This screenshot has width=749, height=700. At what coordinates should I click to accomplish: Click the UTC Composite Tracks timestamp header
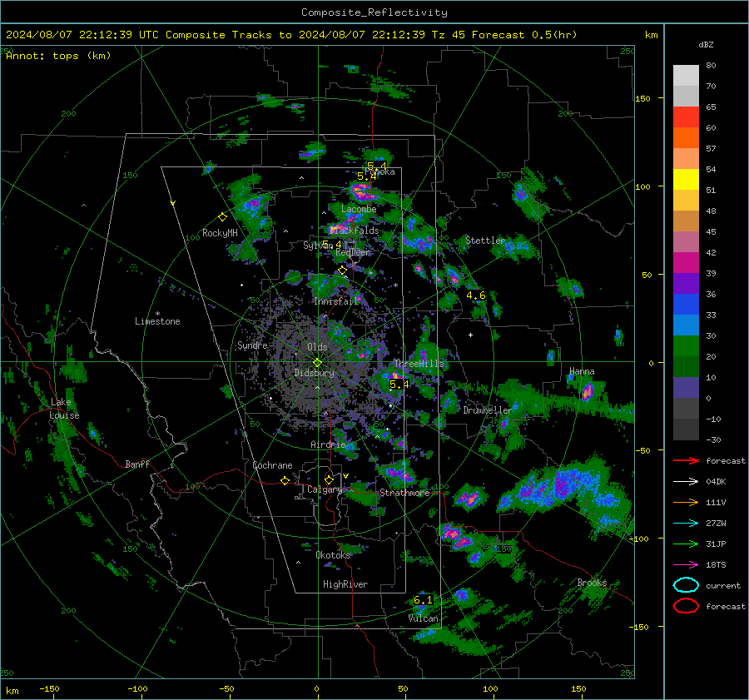[291, 35]
